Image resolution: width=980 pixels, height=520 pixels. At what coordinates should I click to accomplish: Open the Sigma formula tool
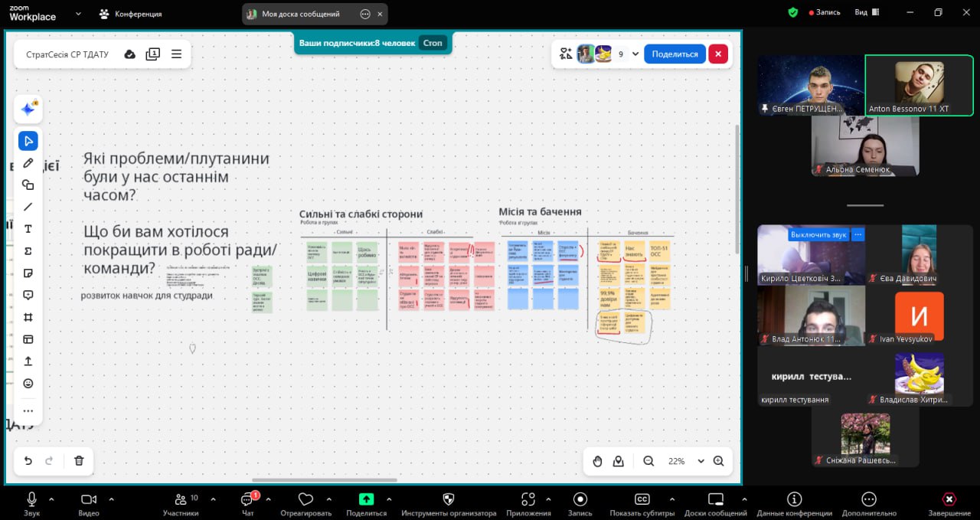[28, 251]
